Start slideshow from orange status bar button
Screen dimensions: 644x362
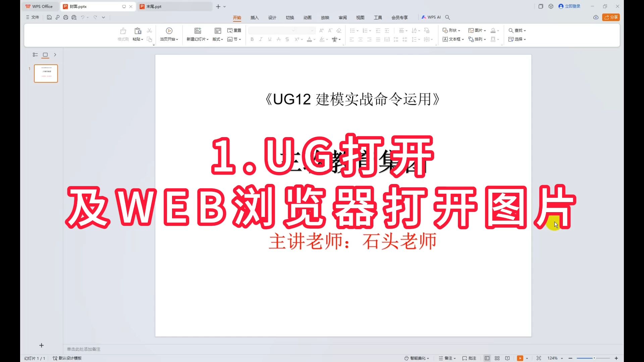pos(520,358)
